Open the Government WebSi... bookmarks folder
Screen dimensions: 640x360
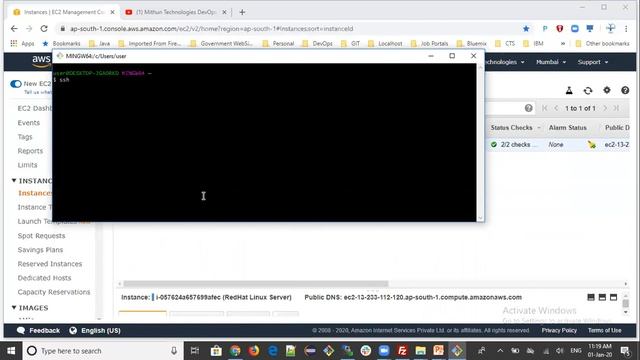[x=222, y=43]
